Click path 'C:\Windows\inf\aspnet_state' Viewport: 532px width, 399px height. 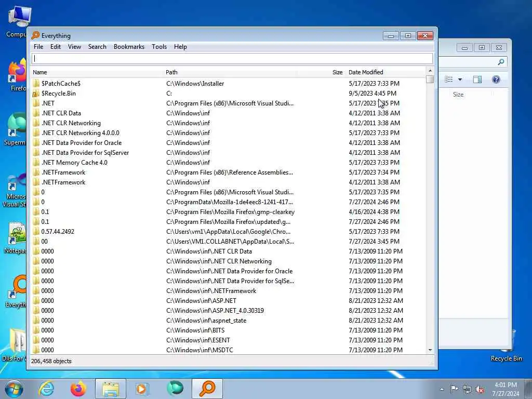tap(206, 320)
